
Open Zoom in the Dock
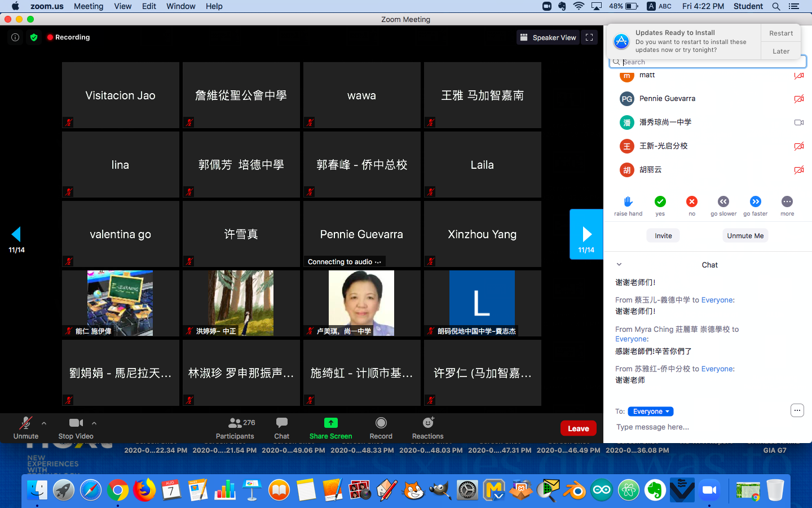pyautogui.click(x=709, y=490)
